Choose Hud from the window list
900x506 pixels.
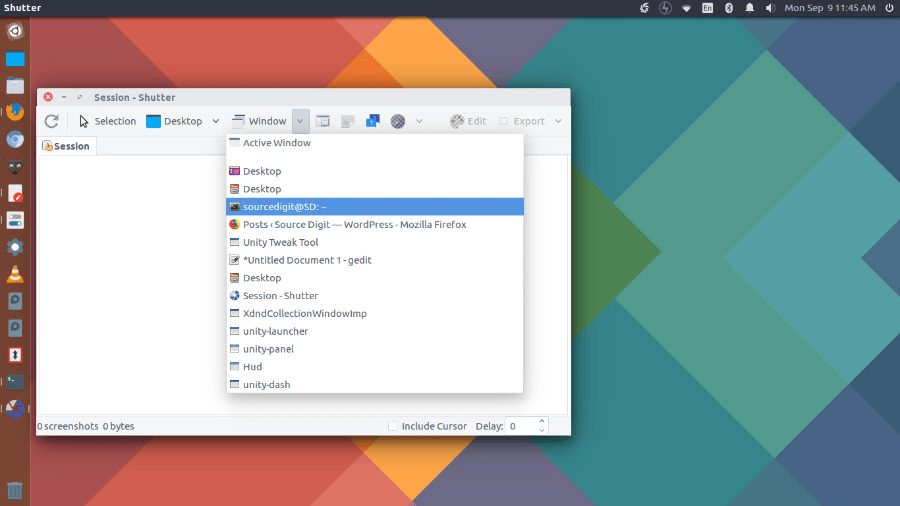click(x=375, y=367)
